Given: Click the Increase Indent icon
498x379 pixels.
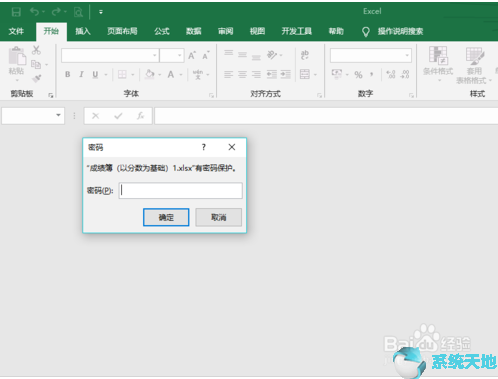Looking at the screenshot, I should tap(286, 74).
